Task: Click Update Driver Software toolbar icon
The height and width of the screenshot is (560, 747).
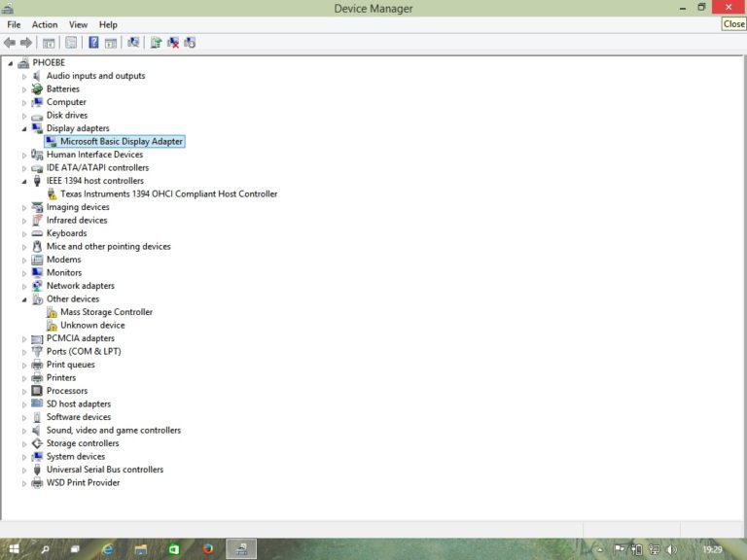Action: [156, 43]
